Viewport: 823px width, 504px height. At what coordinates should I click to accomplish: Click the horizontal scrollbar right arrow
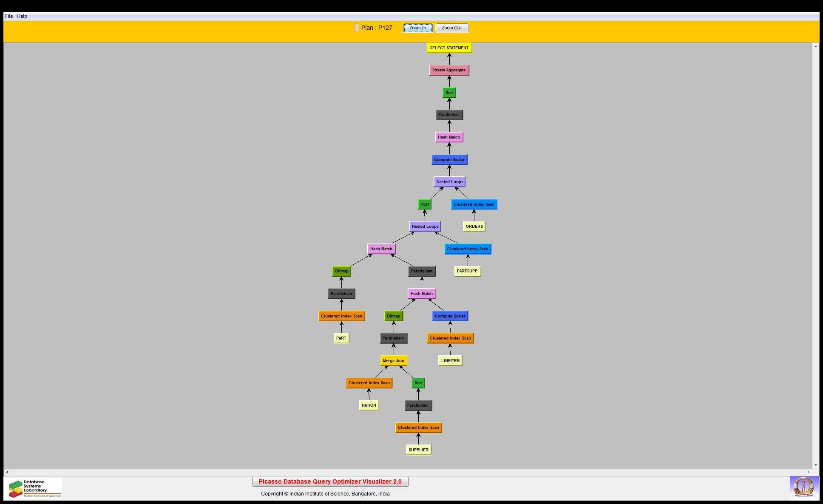(808, 472)
